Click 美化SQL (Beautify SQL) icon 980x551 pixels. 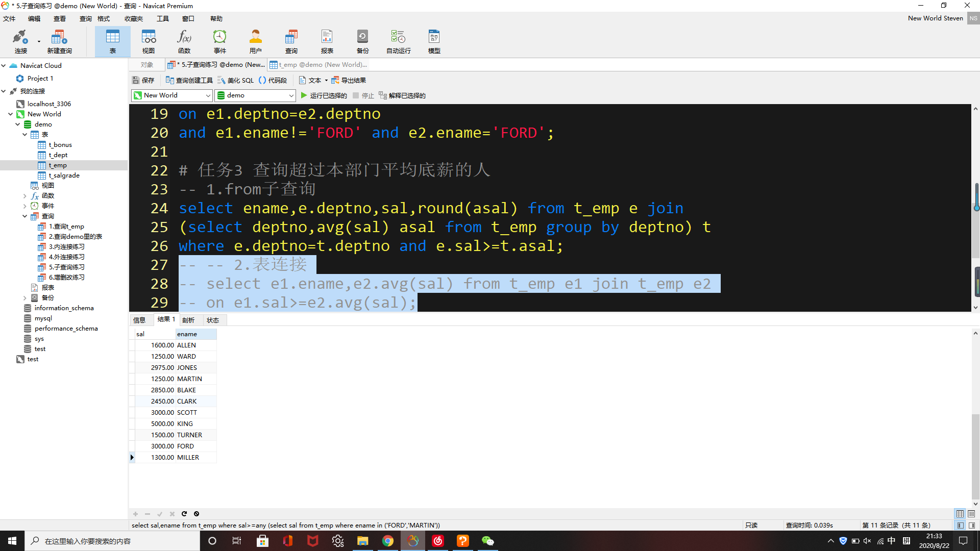point(237,80)
